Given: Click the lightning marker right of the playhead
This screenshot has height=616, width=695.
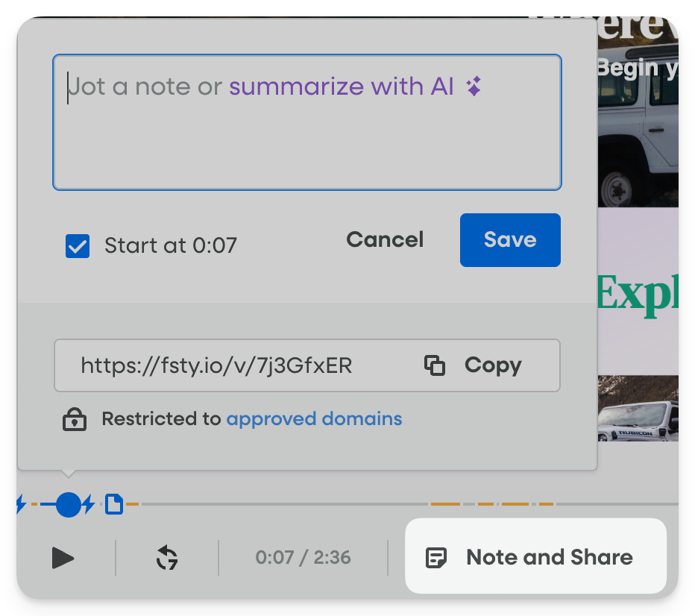Looking at the screenshot, I should tap(89, 505).
